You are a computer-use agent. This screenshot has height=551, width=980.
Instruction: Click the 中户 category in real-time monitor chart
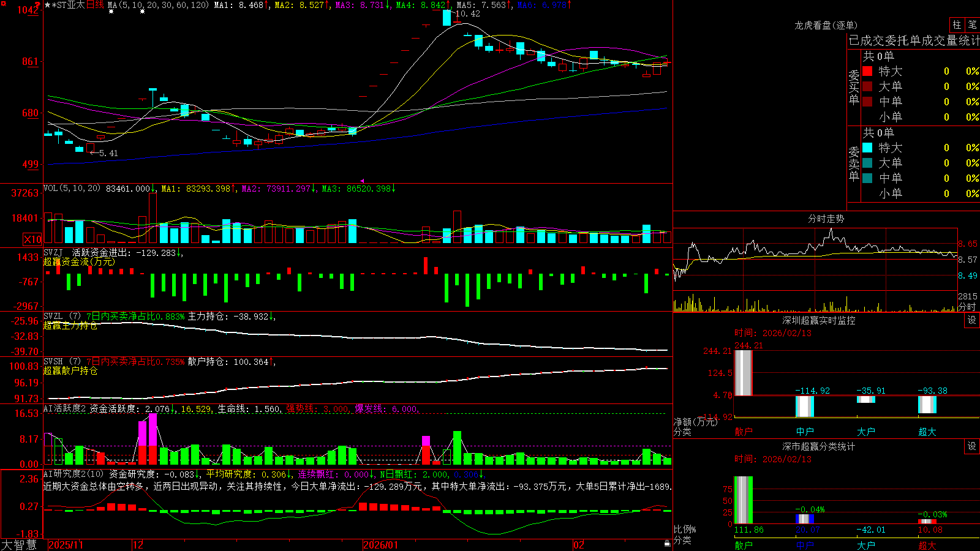click(x=805, y=431)
